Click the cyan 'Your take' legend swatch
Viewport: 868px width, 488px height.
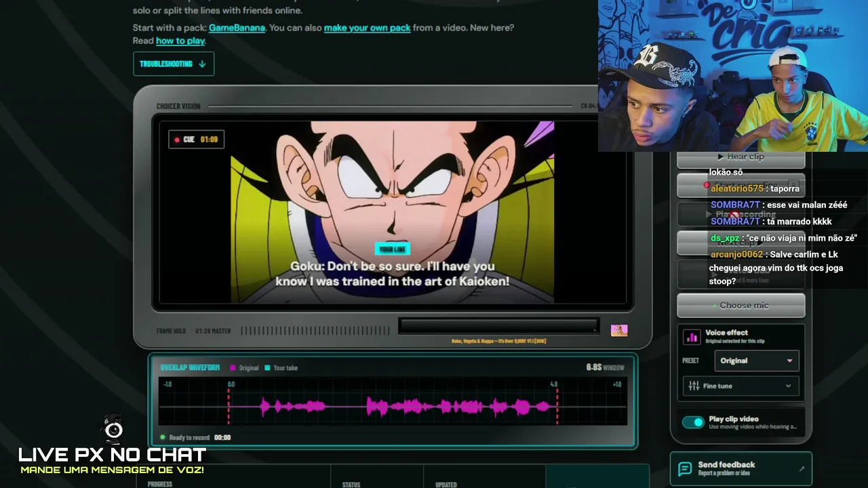coord(267,368)
